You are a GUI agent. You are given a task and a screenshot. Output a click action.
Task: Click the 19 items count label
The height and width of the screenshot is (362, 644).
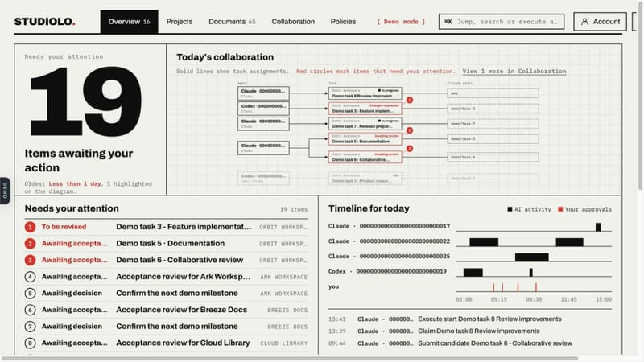(294, 209)
